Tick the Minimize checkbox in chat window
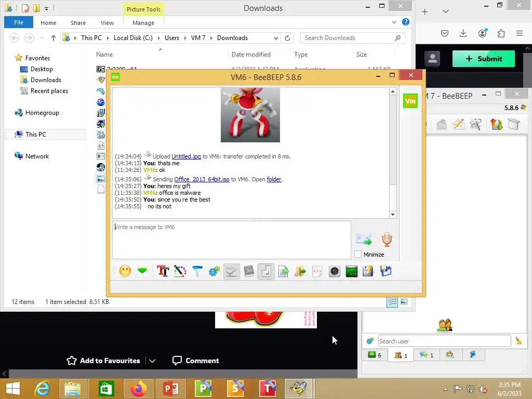Viewport: 532px width, 399px height. [357, 255]
